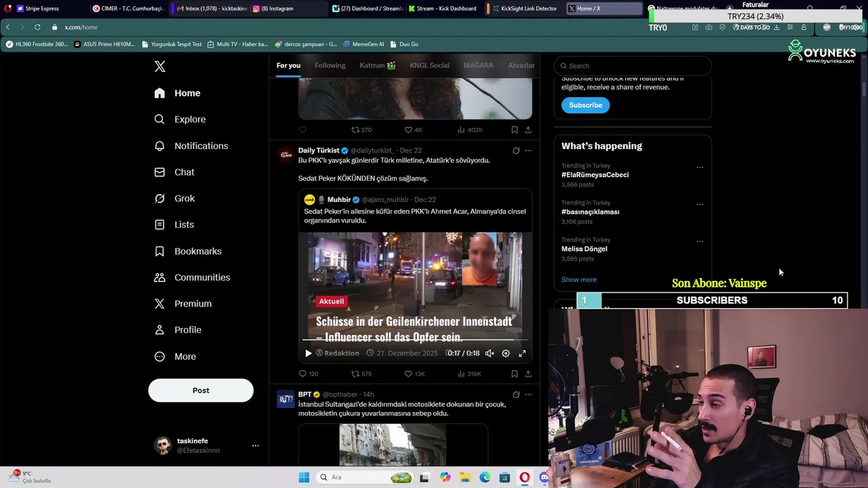Open the More menu in sidebar

click(175, 357)
